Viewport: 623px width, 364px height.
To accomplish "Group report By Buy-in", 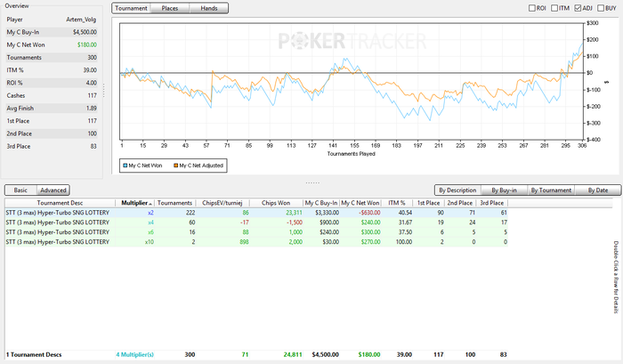I will coord(506,190).
